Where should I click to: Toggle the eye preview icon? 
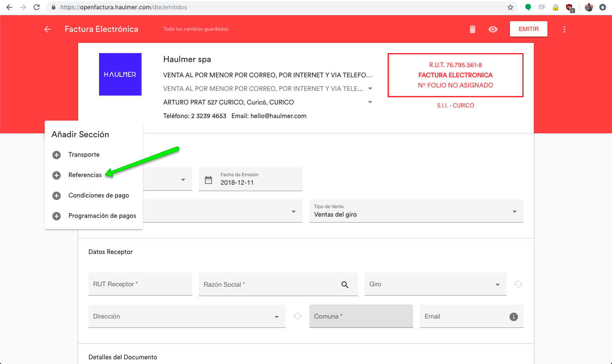493,29
